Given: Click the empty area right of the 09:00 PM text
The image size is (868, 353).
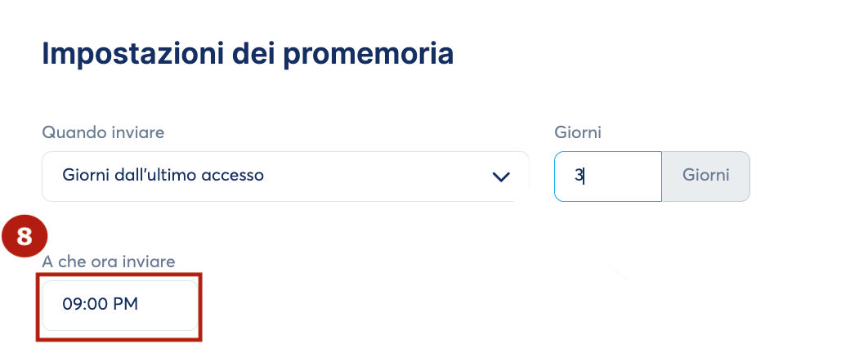Looking at the screenshot, I should click(x=166, y=306).
